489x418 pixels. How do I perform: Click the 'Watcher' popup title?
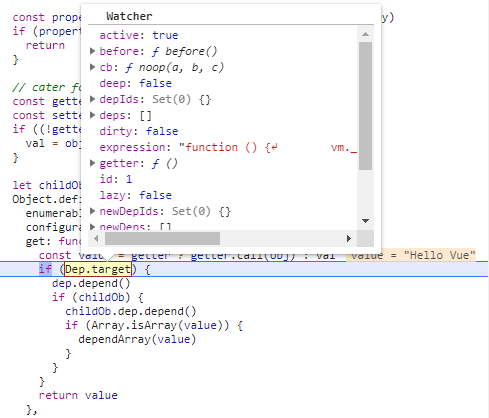129,16
